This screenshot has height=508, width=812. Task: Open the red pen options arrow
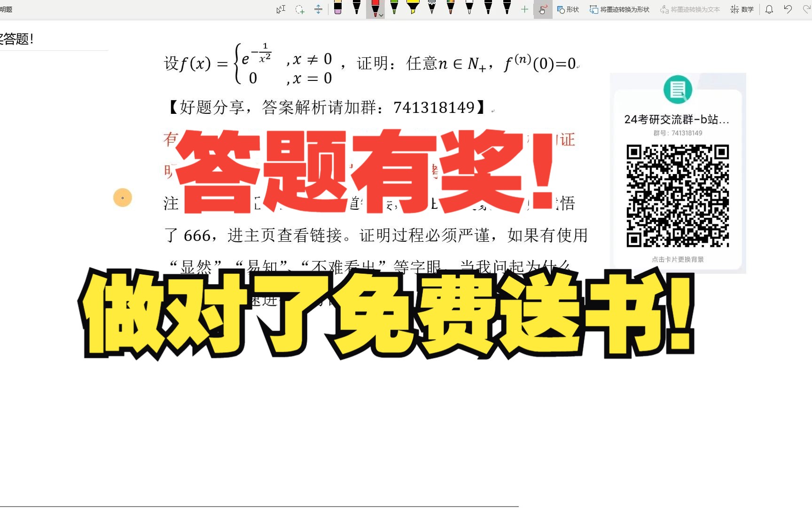[x=382, y=16]
